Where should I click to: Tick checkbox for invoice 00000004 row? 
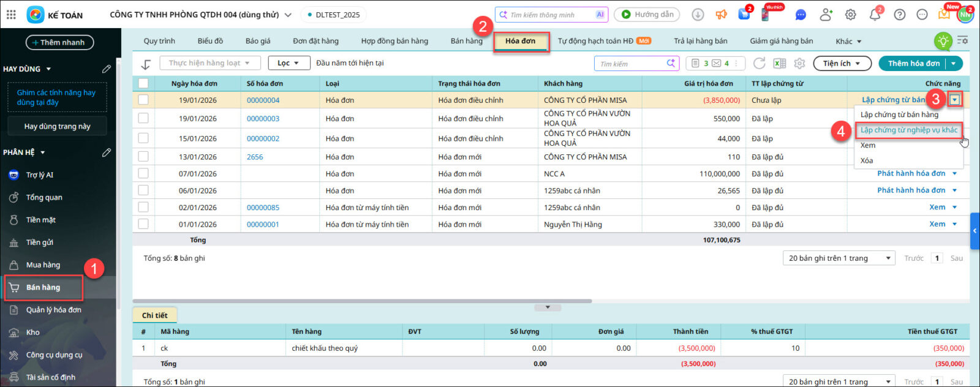pyautogui.click(x=143, y=100)
